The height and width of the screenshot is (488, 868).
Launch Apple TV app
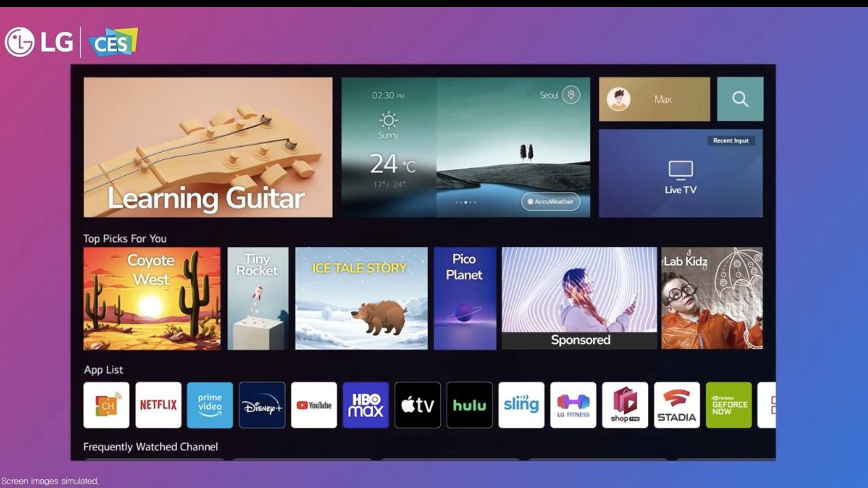pos(417,405)
